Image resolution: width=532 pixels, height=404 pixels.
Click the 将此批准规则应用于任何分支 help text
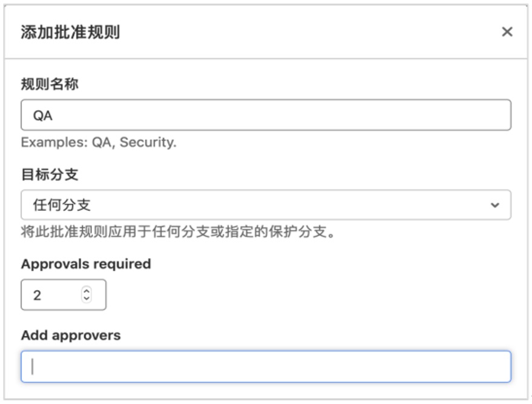pyautogui.click(x=178, y=232)
